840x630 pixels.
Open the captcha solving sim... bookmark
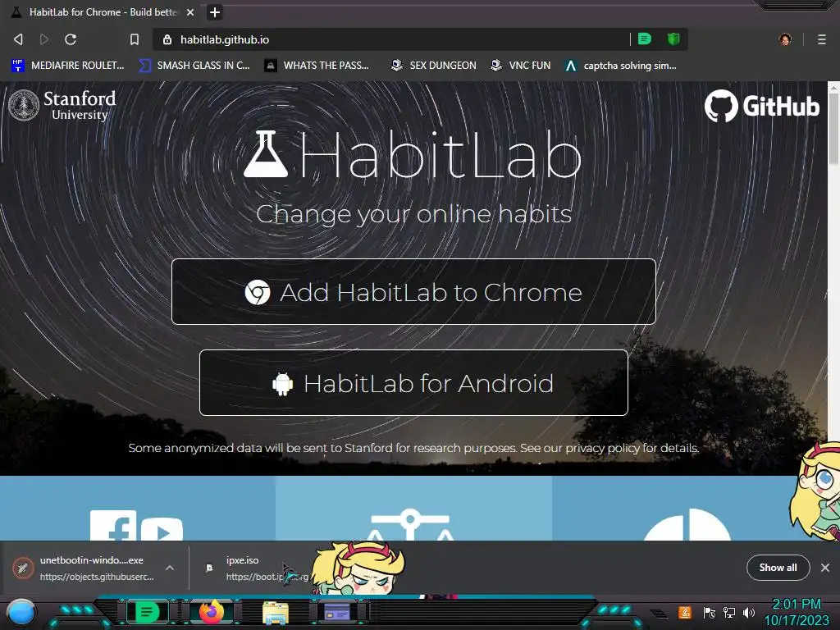[x=621, y=66]
